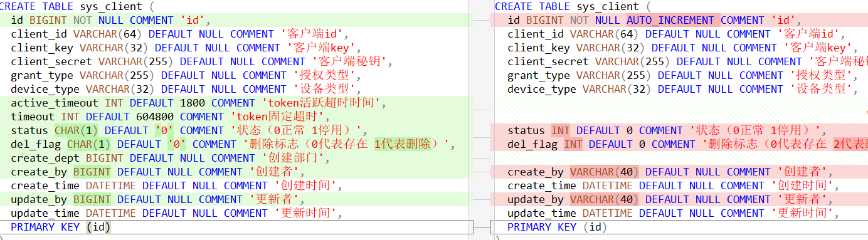Click the 604800 default timeout value
The image size is (868, 240).
155,117
